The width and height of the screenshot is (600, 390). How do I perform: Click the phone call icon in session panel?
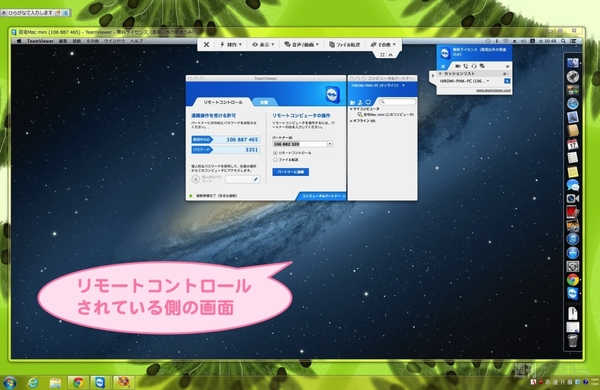tap(466, 66)
